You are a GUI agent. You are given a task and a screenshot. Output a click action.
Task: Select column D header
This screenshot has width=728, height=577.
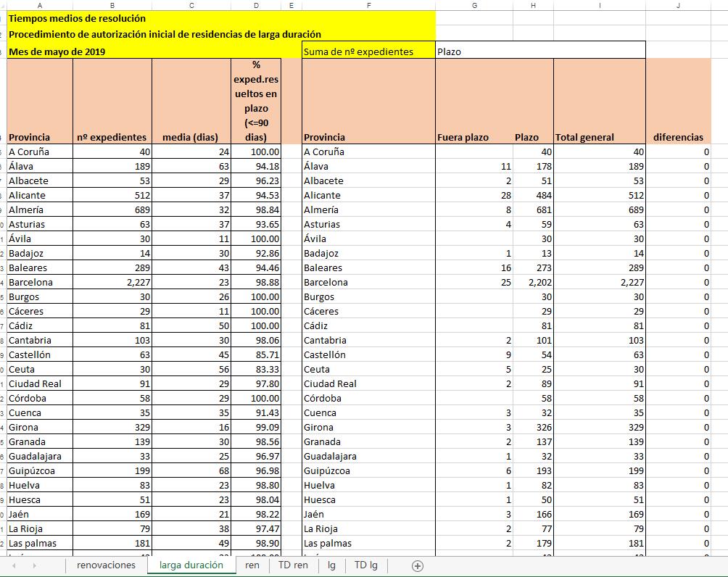click(x=256, y=5)
